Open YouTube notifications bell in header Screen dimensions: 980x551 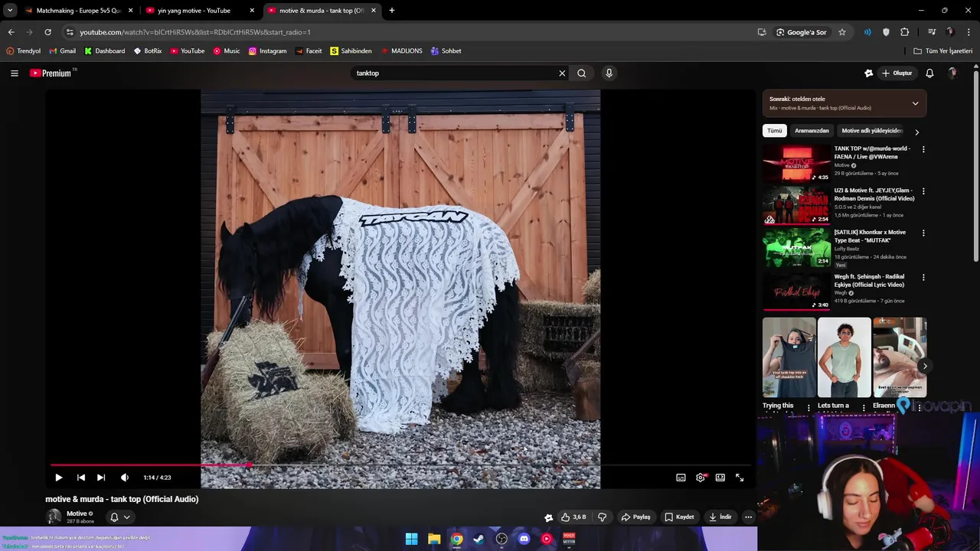[929, 73]
